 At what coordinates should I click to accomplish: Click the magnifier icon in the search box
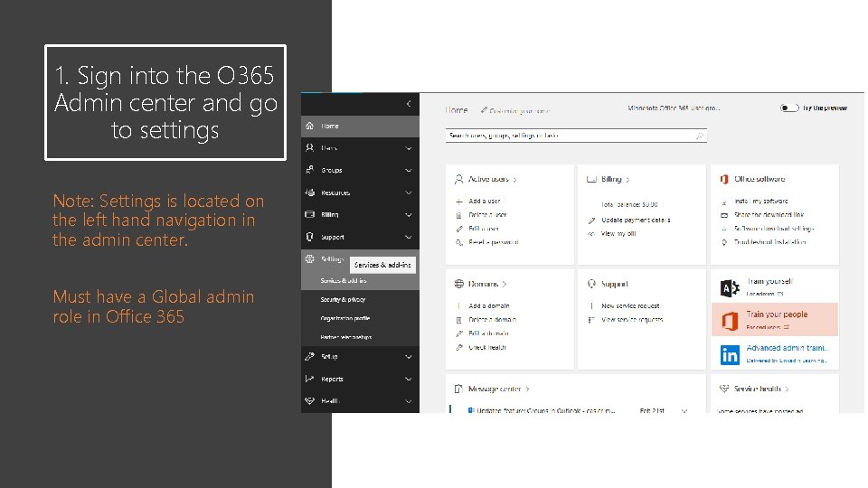(x=700, y=136)
